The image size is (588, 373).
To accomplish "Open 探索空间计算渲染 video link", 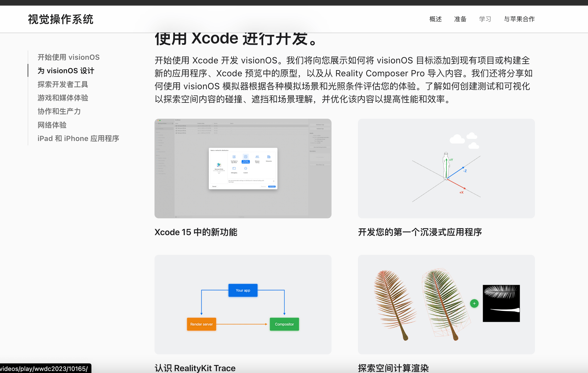I will click(393, 368).
